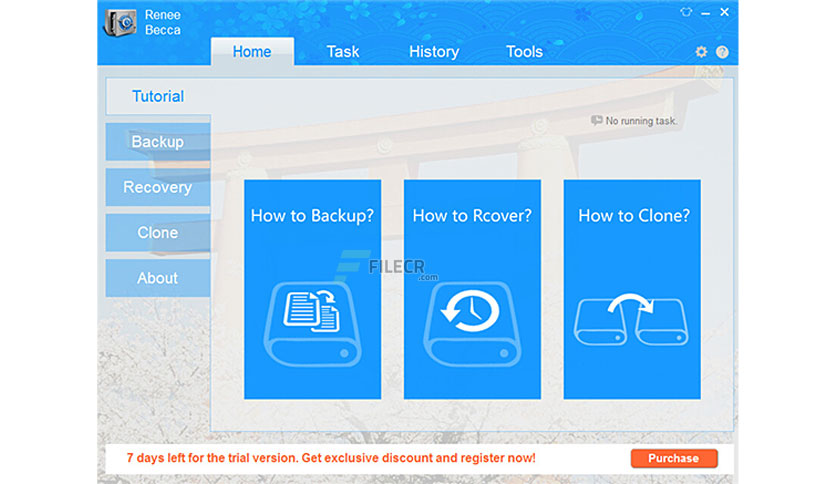Click the clone two-drives arrow icon
This screenshot has width=836, height=484.
click(x=631, y=319)
